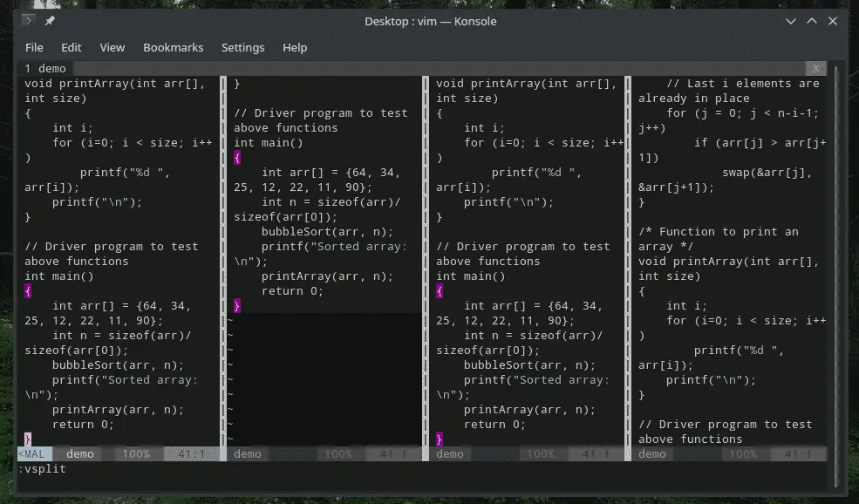
Task: Click 'bubbleSort(arr, n);' in first pane
Action: 118,364
